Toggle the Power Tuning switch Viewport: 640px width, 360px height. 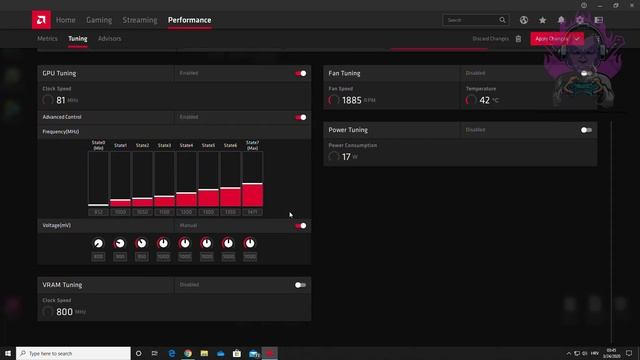coord(586,130)
